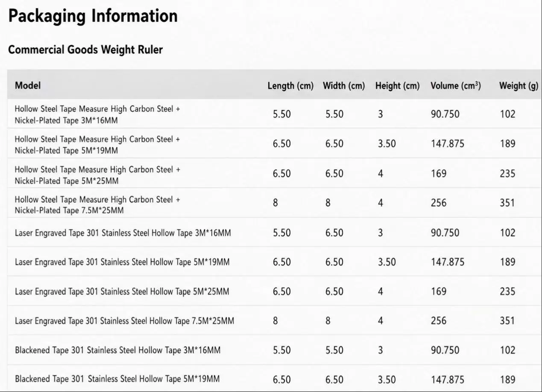The image size is (542, 392).
Task: Click the Weight (g) column header
Action: point(519,86)
